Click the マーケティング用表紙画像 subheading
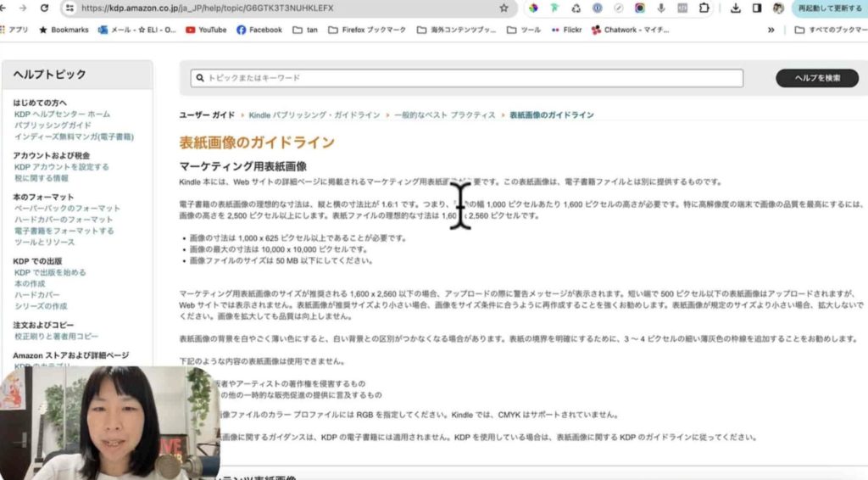The width and height of the screenshot is (868, 480). (242, 166)
